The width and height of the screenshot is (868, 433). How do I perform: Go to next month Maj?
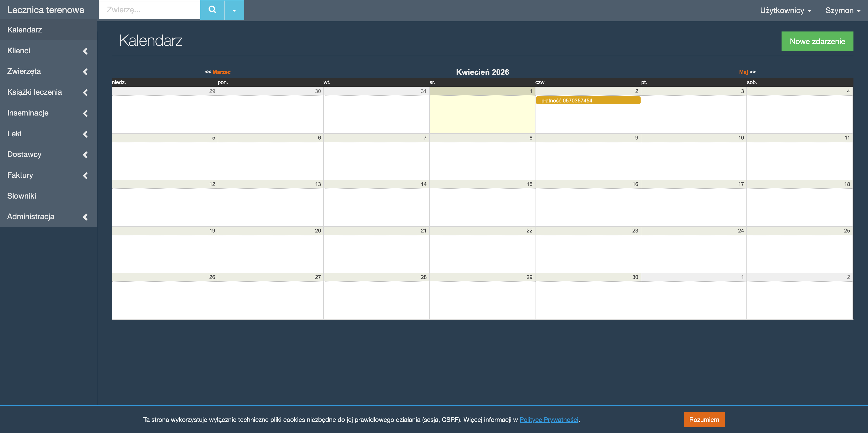click(x=743, y=72)
